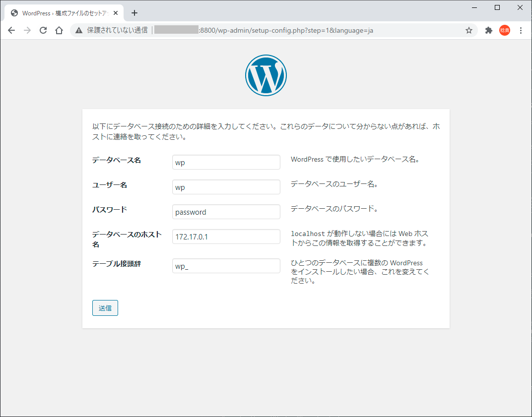This screenshot has height=417, width=532.
Task: Focus the テーブル接頭辞 field with wp_
Action: tap(226, 266)
